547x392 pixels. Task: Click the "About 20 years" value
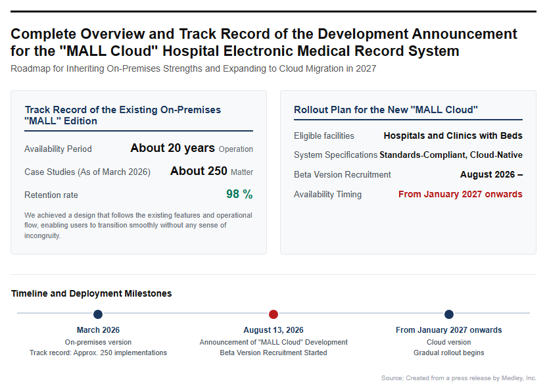(173, 148)
